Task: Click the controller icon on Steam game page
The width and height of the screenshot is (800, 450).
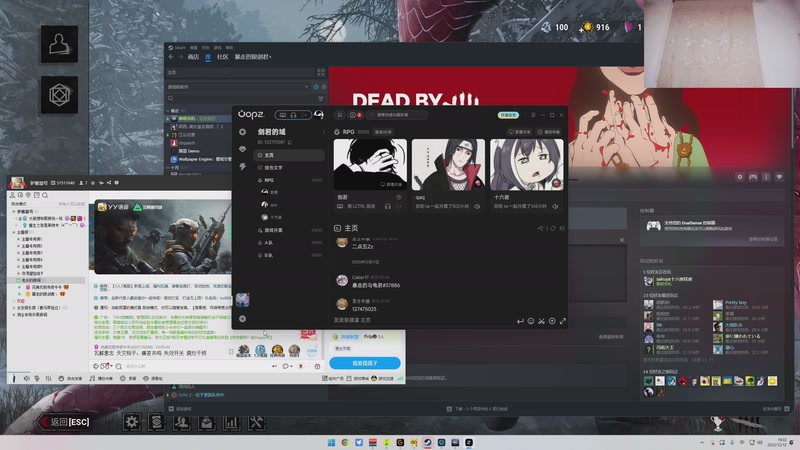Action: tap(753, 177)
